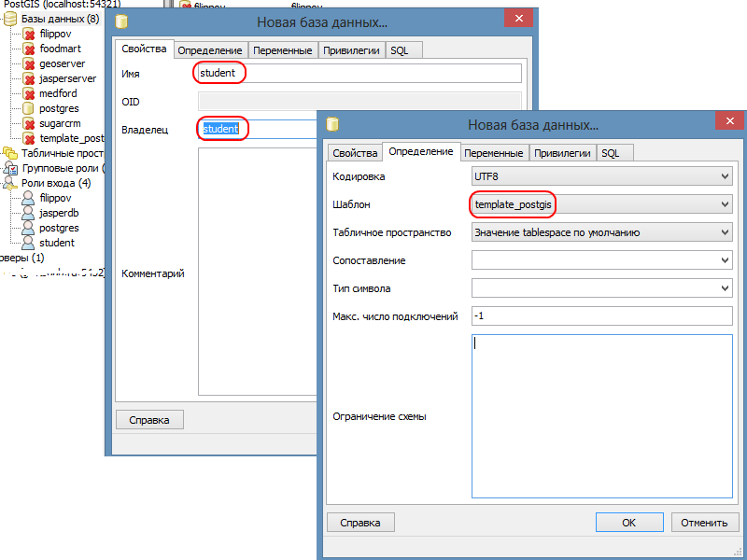Open the Шаблон template_postgis dropdown
Viewport: 747px width, 560px height.
click(x=726, y=202)
